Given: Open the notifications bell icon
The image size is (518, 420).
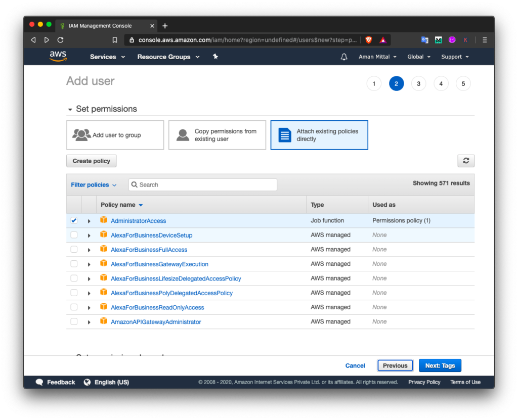Looking at the screenshot, I should coord(344,57).
